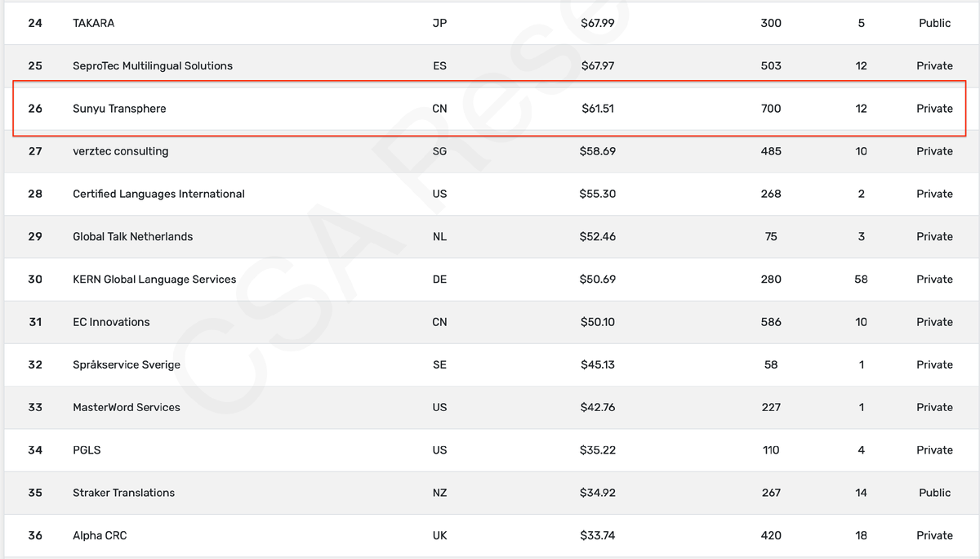Select Straker Translations row name
The height and width of the screenshot is (559, 980).
click(123, 493)
